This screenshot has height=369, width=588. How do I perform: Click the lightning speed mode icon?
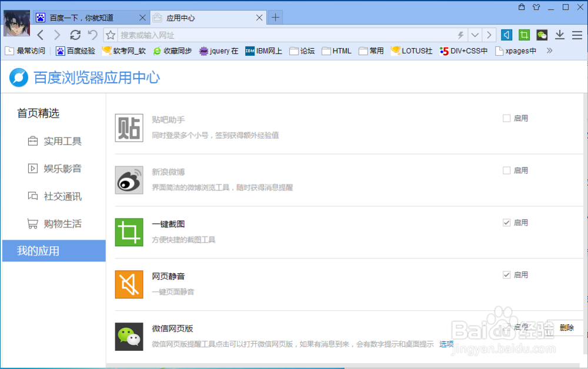pyautogui.click(x=460, y=35)
